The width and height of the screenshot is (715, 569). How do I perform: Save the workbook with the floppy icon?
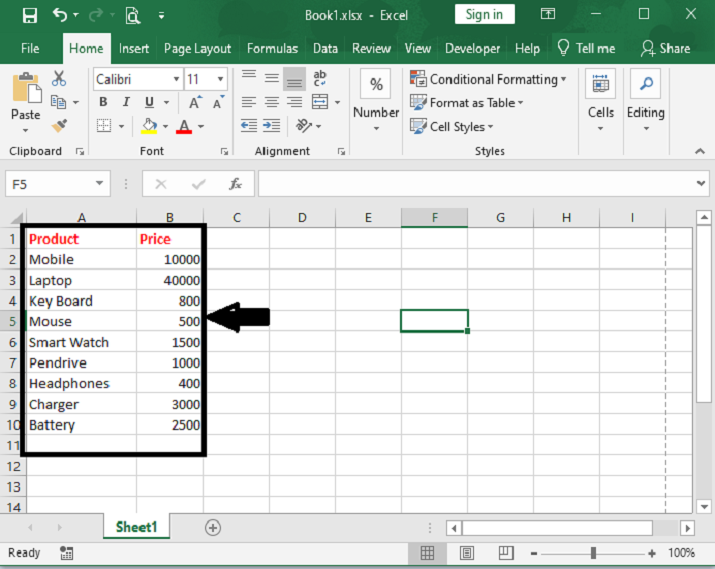pyautogui.click(x=30, y=16)
